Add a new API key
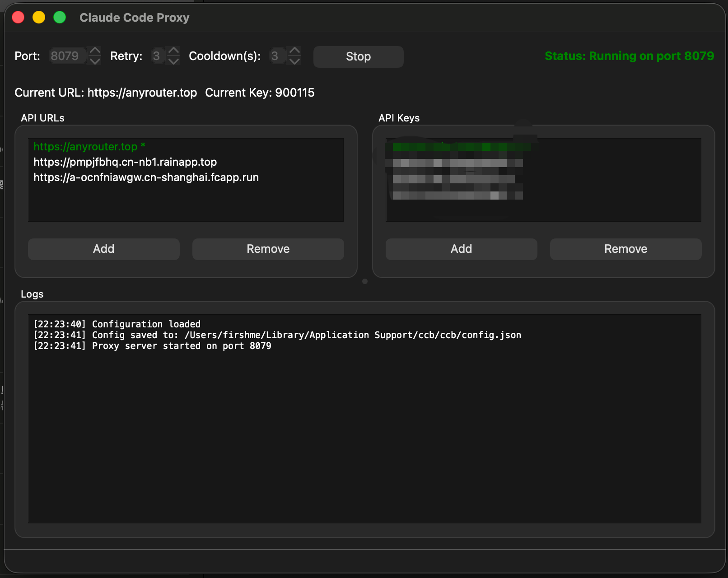The image size is (728, 578). [461, 249]
